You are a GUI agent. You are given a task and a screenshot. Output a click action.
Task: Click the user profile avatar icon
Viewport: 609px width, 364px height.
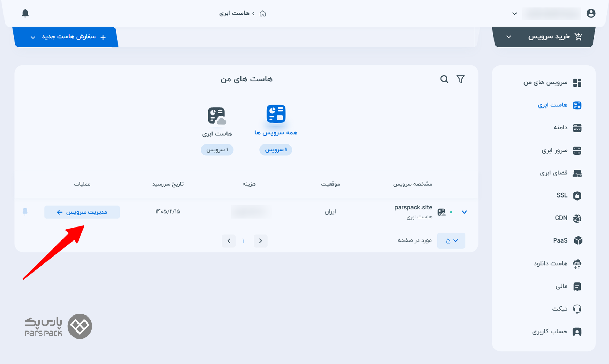pos(591,14)
